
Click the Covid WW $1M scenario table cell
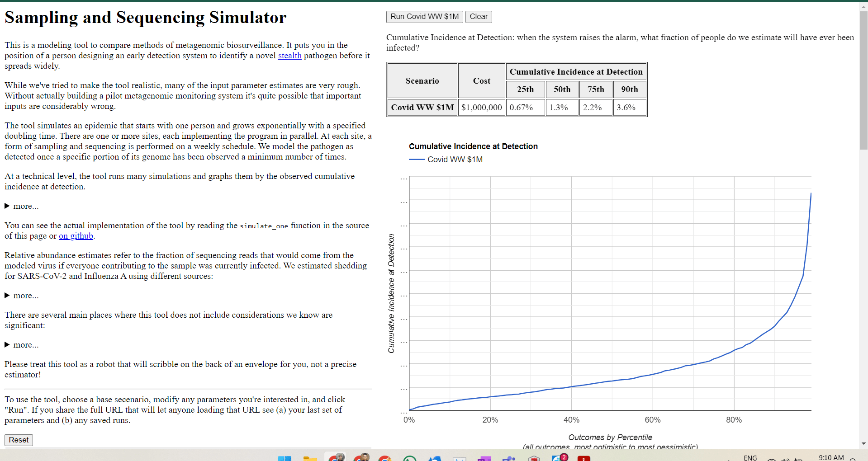(422, 108)
